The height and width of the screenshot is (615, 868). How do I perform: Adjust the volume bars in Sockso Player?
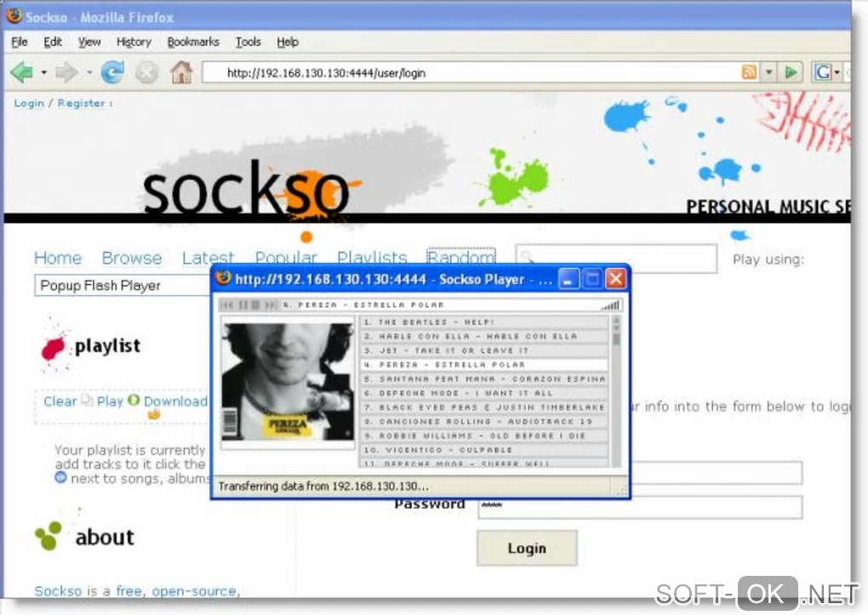(610, 305)
